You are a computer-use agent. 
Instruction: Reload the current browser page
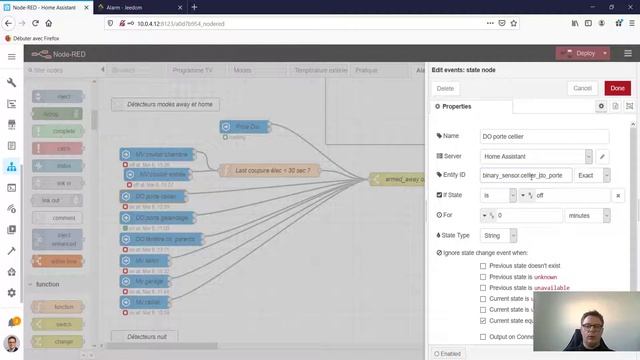tap(36, 23)
